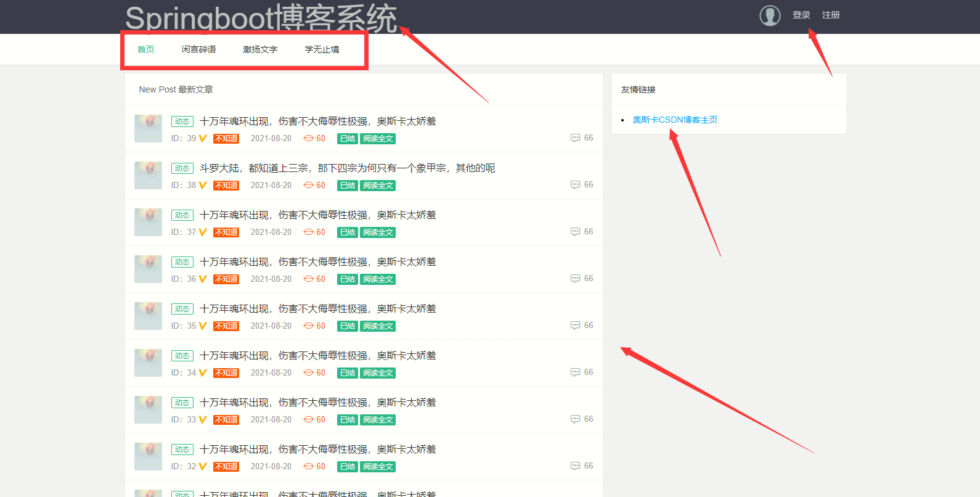
Task: Open the 登录 login link
Action: pyautogui.click(x=801, y=15)
